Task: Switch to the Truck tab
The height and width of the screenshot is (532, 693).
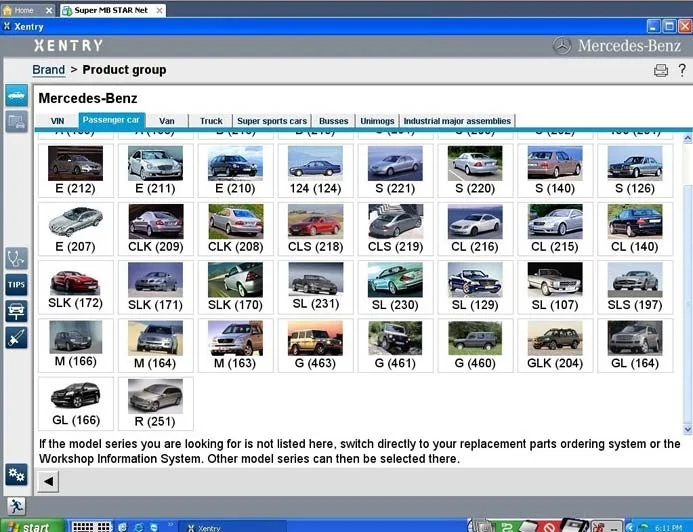Action: point(211,121)
